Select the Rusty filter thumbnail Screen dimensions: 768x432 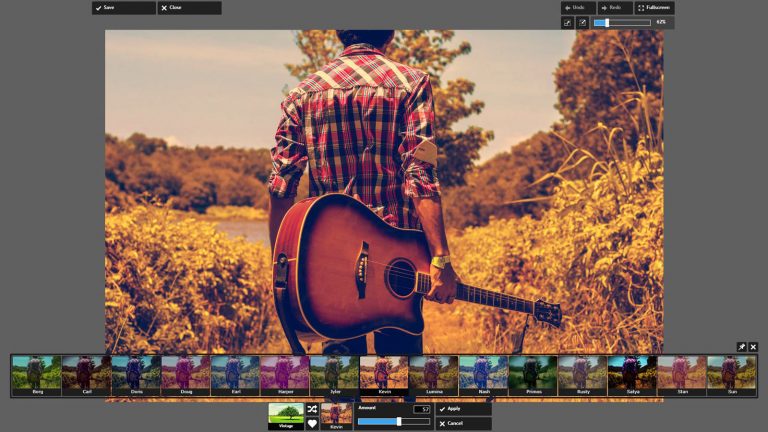click(x=583, y=376)
